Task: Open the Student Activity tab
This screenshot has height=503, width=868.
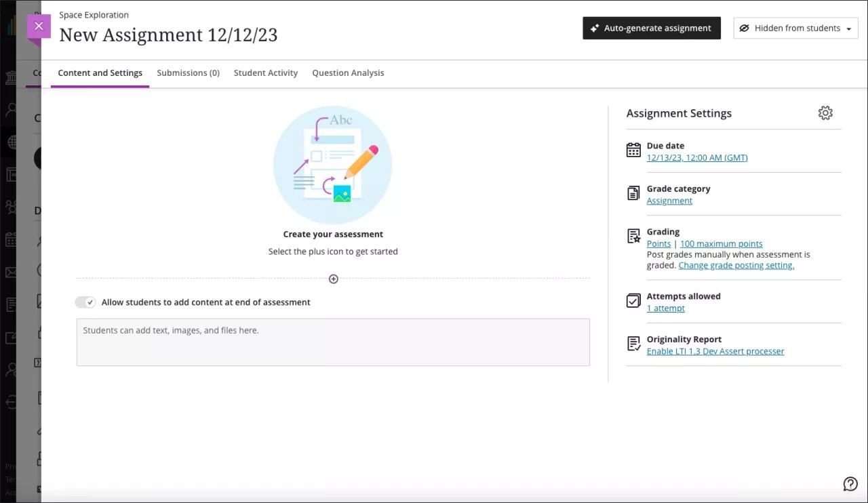Action: 265,73
